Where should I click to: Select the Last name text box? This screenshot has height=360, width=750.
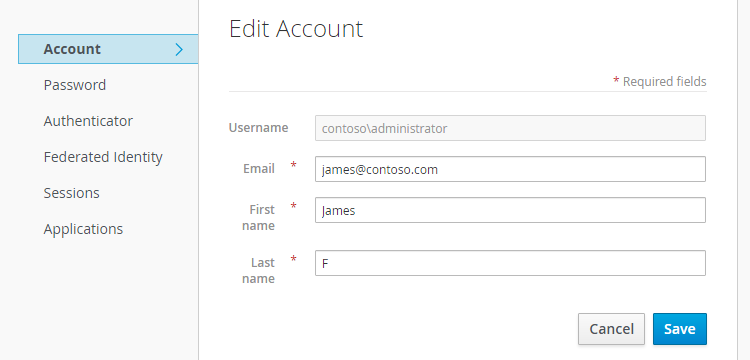[510, 263]
